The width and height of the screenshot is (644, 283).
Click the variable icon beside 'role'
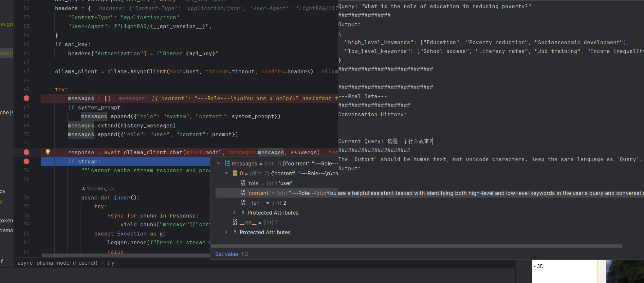243,183
